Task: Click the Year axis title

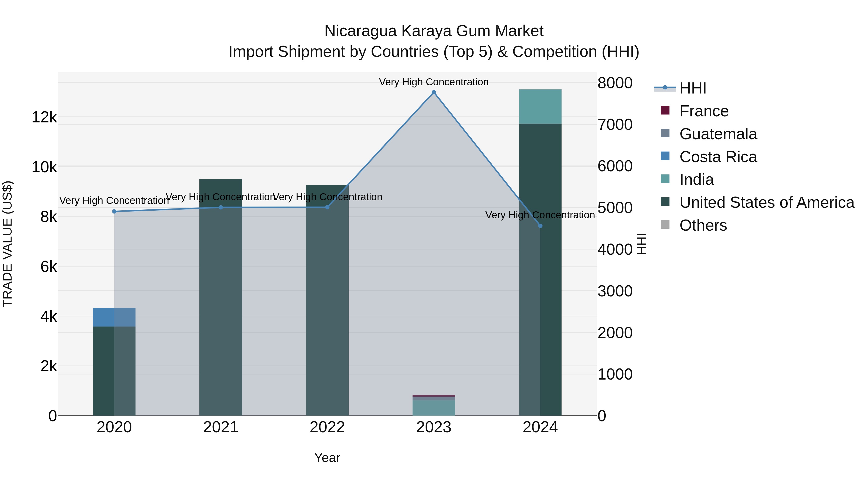Action: point(327,458)
